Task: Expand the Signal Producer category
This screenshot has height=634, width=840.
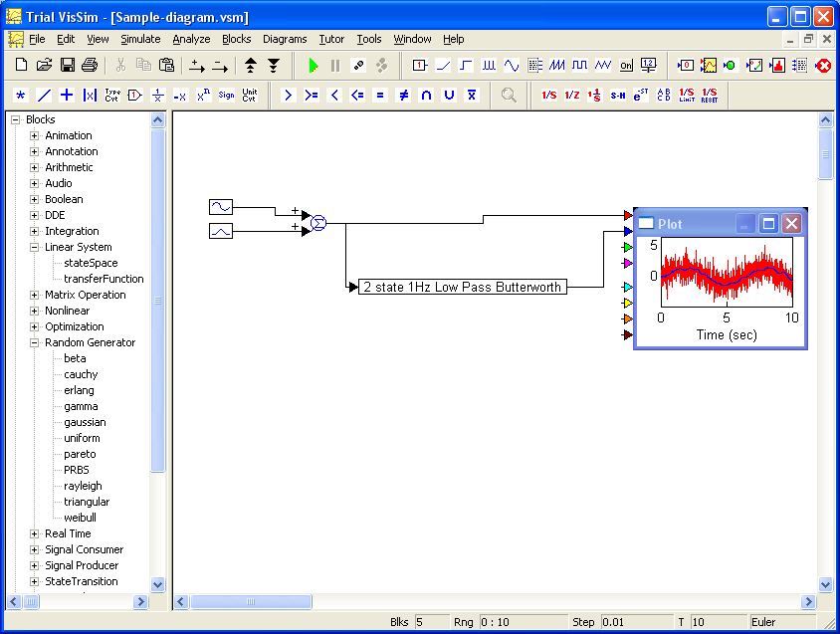Action: (x=34, y=565)
